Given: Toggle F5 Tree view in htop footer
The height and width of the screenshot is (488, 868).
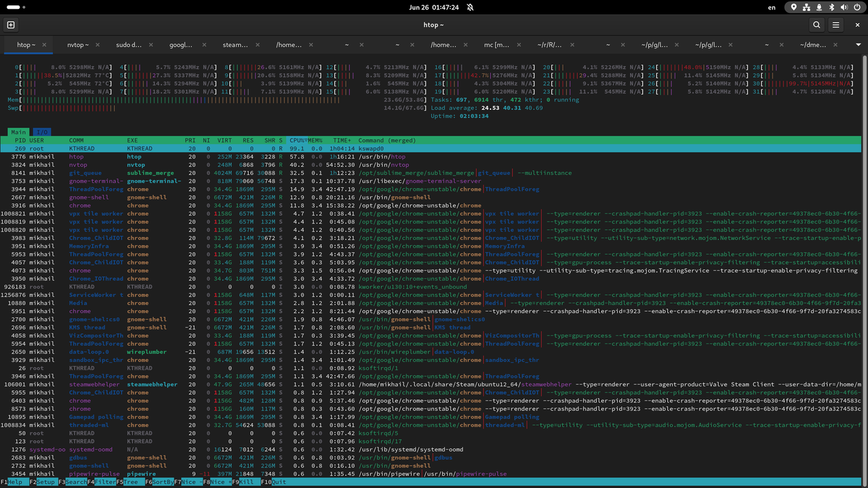Looking at the screenshot, I should [130, 482].
